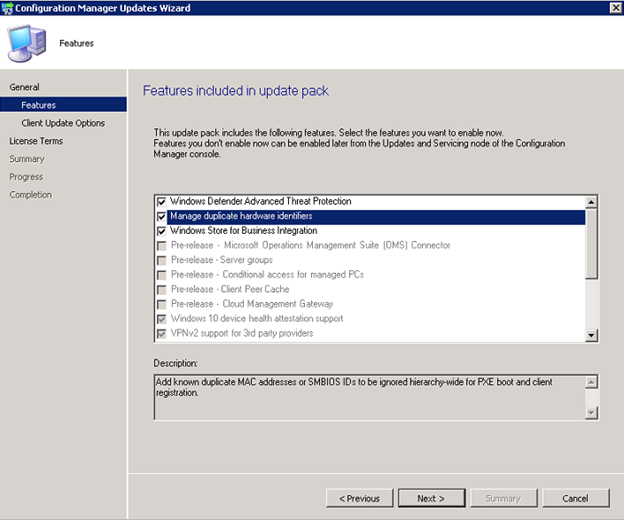Select 'Windows Defender Advanced Threat Protection' row text
Viewport: 624px width, 520px height.
point(261,201)
